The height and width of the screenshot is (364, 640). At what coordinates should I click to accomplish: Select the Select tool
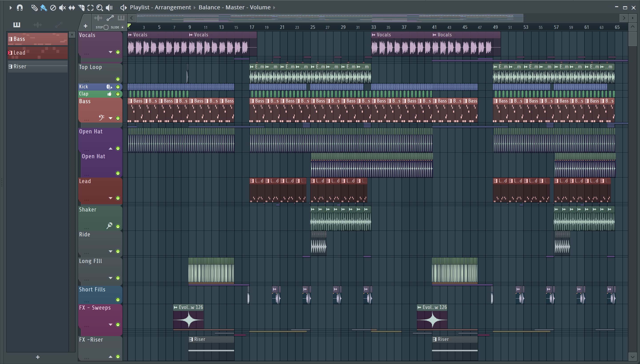[x=90, y=8]
